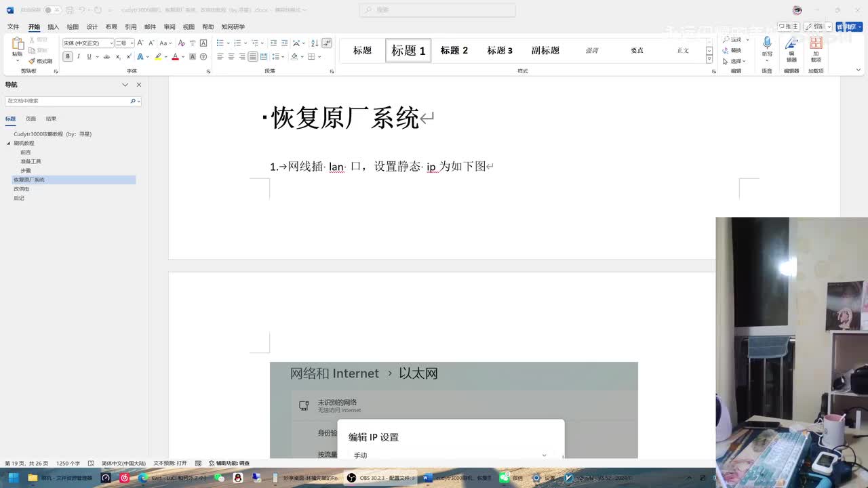Open the Change Case dropdown
Screen dimensions: 868x488
(165, 43)
